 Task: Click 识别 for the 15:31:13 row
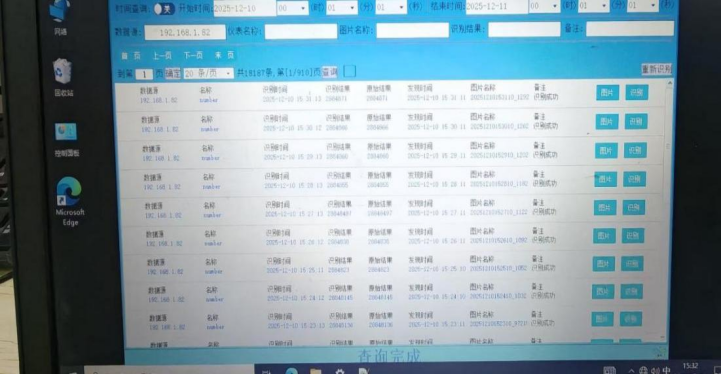[x=636, y=92]
